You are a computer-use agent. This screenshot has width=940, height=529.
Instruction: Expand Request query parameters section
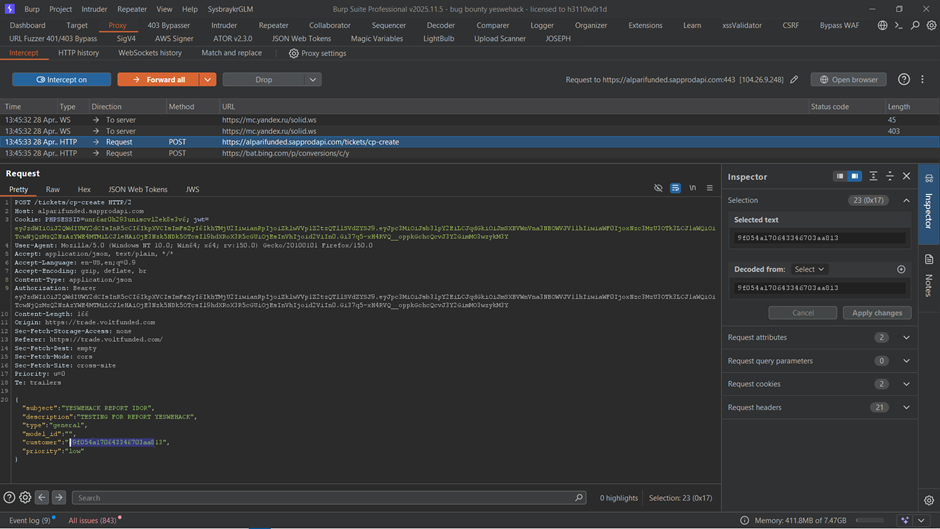tap(906, 361)
